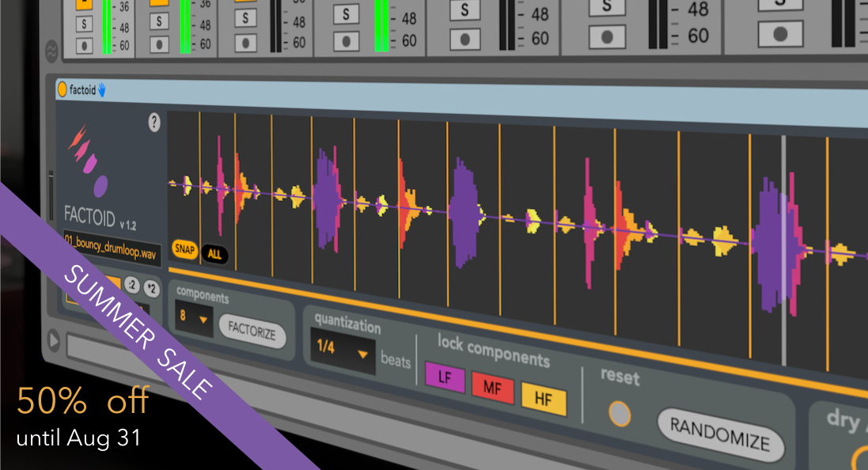Screen dimensions: 868x470
Task: Toggle the SNAP button in waveform view
Action: [x=184, y=250]
